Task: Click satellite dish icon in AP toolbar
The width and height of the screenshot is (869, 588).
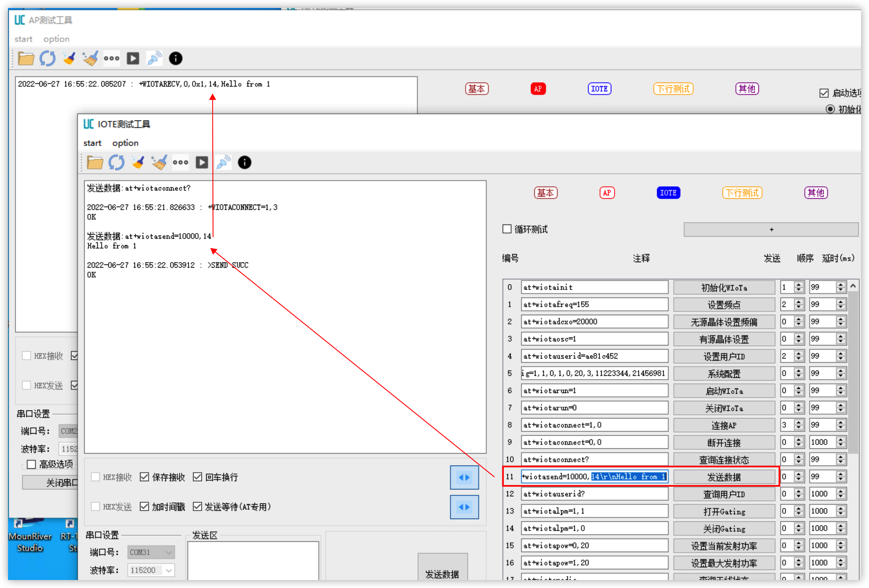Action: coord(154,59)
